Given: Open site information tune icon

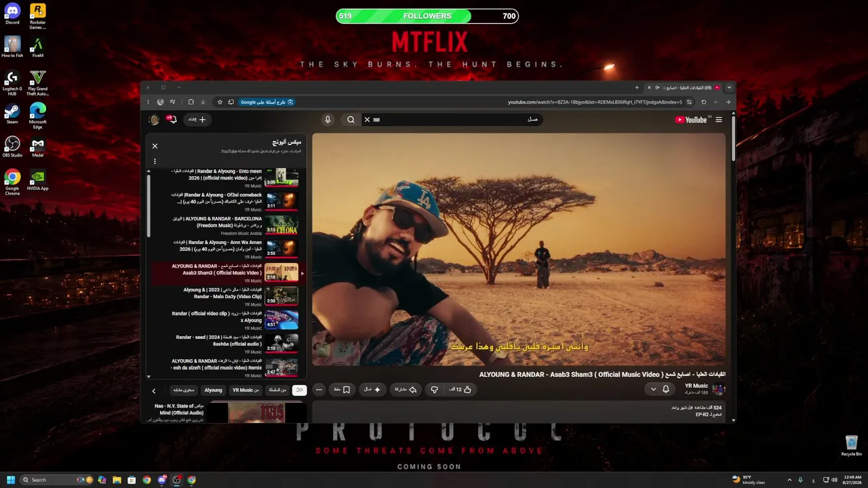Looking at the screenshot, I should coord(689,102).
